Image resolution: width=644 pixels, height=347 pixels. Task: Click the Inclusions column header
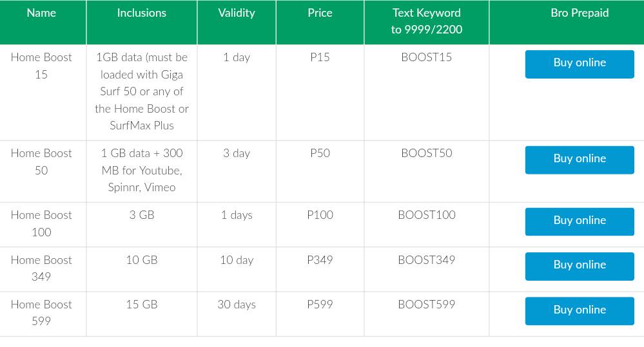point(142,13)
